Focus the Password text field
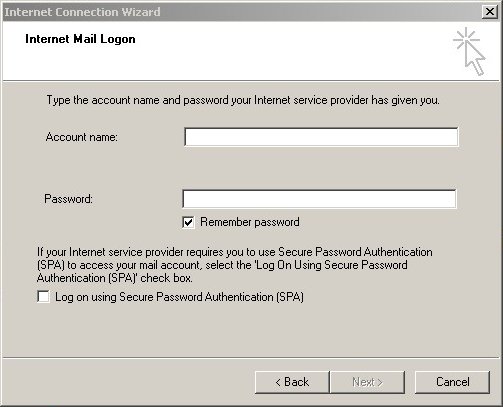Viewport: 503px width, 407px height. coord(319,199)
